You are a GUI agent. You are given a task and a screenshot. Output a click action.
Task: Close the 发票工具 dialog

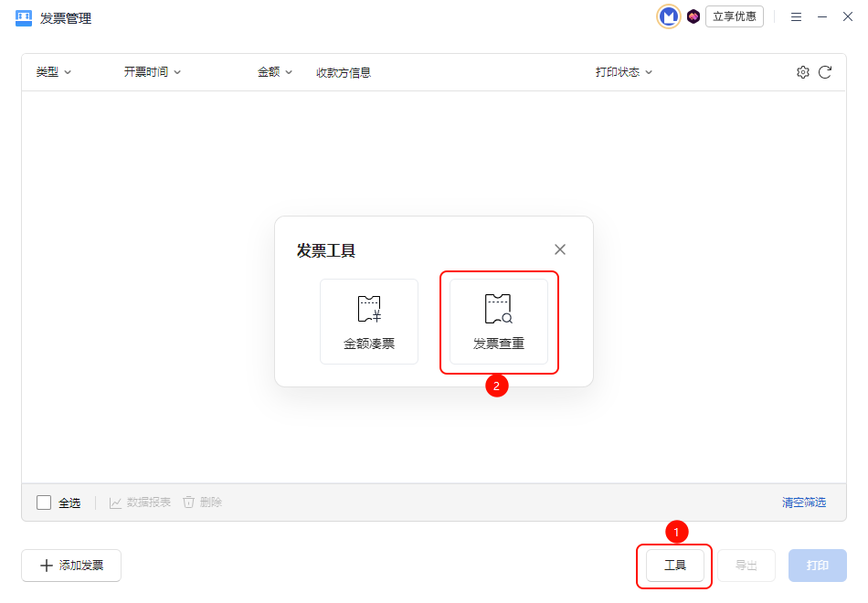(560, 249)
